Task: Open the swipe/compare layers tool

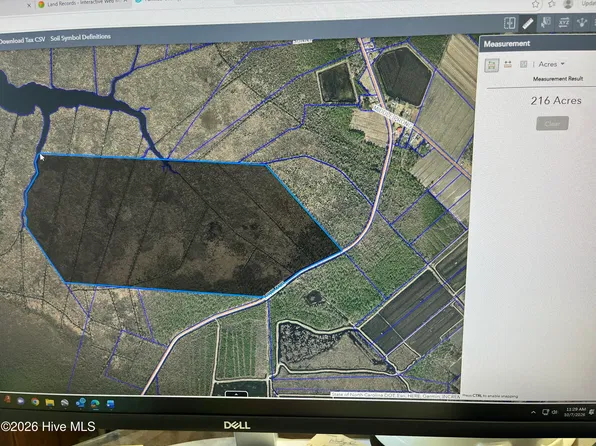Action: click(x=510, y=23)
